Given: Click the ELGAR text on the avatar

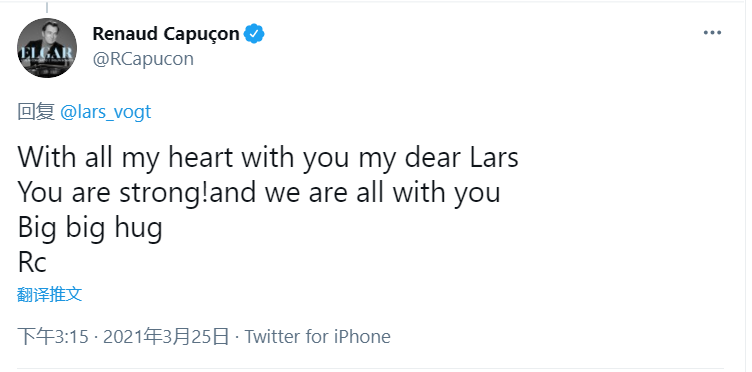Looking at the screenshot, I should [46, 53].
